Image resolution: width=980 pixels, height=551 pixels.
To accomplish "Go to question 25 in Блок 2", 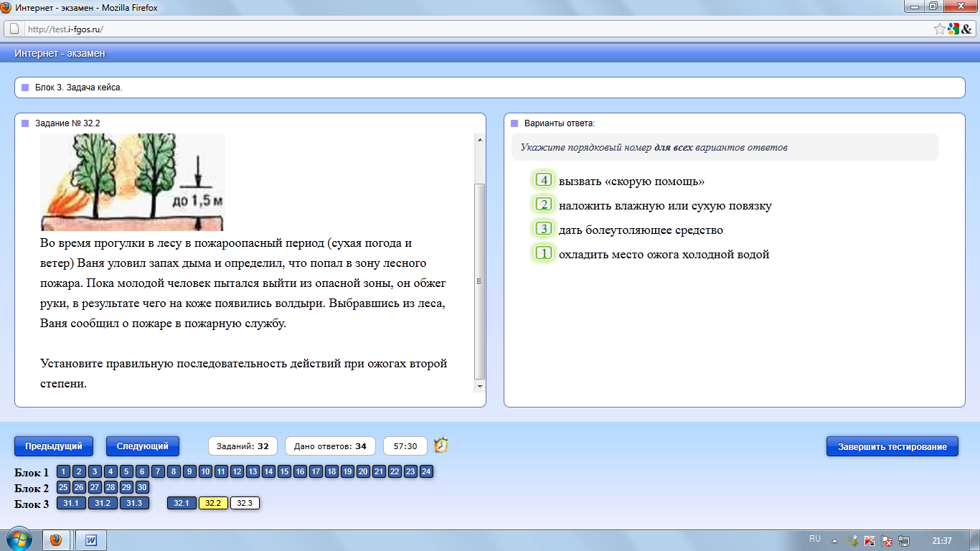I will pyautogui.click(x=63, y=487).
